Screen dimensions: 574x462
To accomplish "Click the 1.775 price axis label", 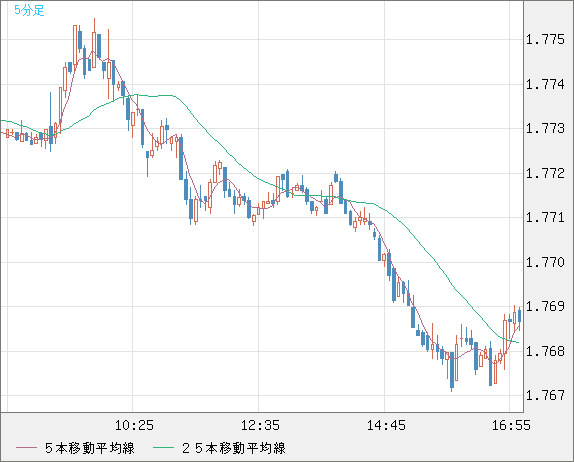I will point(545,40).
